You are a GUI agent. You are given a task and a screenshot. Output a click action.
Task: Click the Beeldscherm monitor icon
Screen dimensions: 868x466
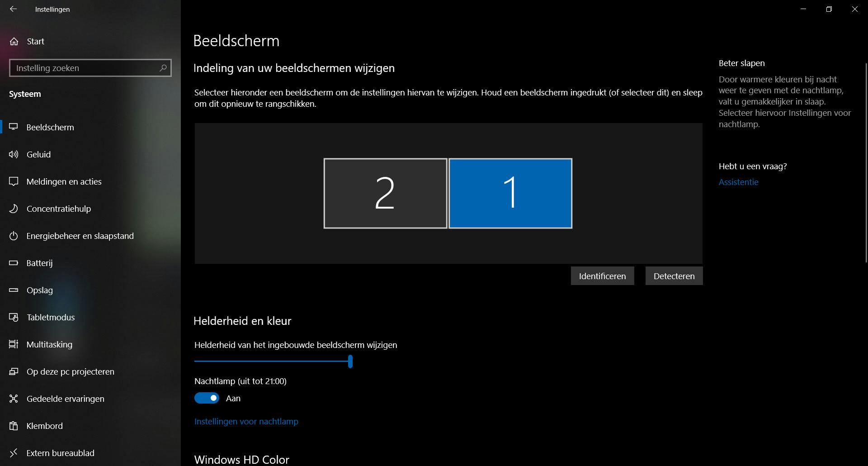pos(14,127)
